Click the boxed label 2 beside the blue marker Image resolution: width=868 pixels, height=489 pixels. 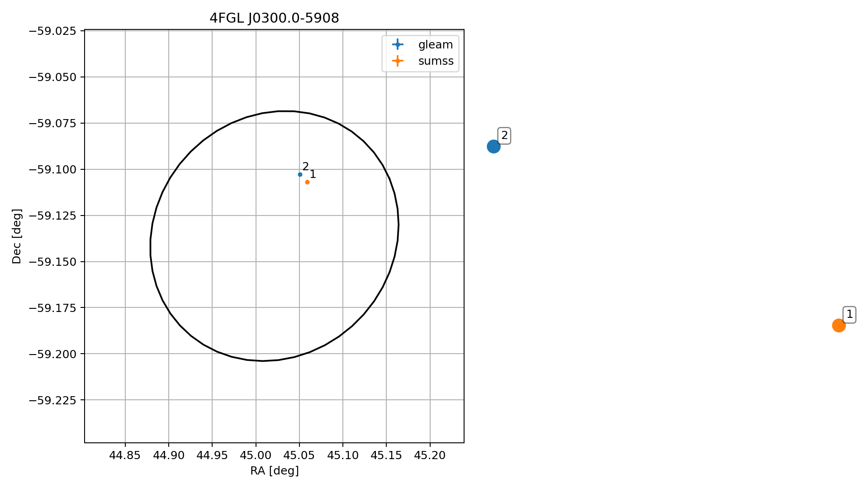coord(504,135)
